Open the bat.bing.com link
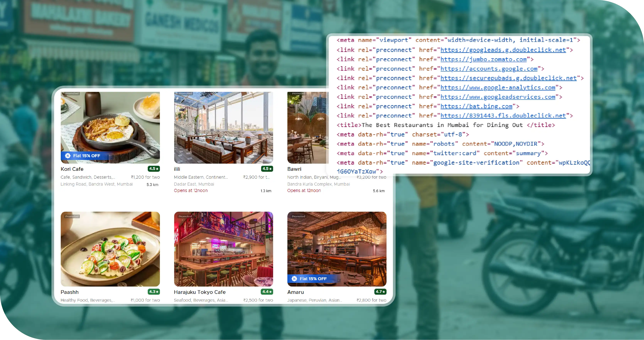 pyautogui.click(x=476, y=106)
